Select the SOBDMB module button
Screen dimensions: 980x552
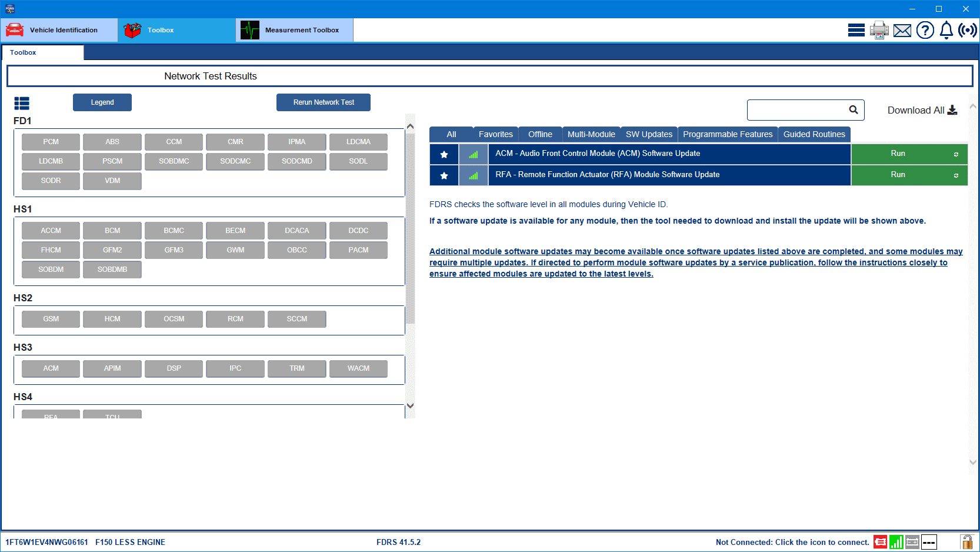click(x=112, y=270)
